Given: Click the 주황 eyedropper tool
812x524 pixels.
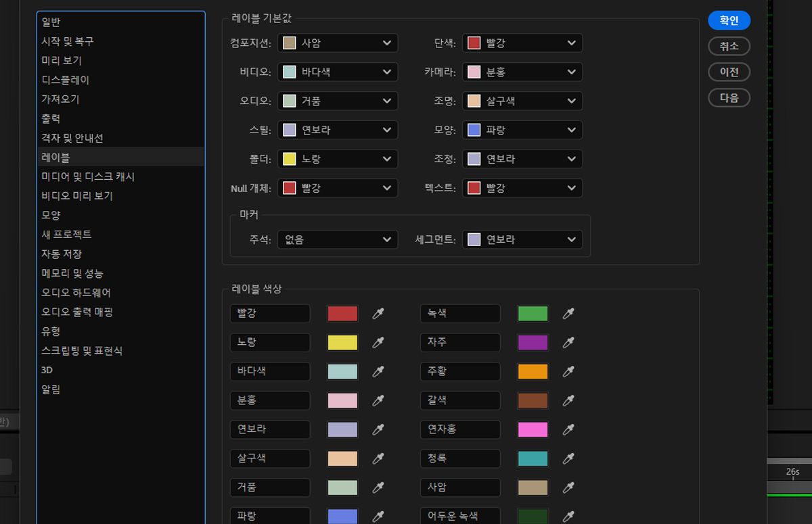Looking at the screenshot, I should (x=568, y=371).
